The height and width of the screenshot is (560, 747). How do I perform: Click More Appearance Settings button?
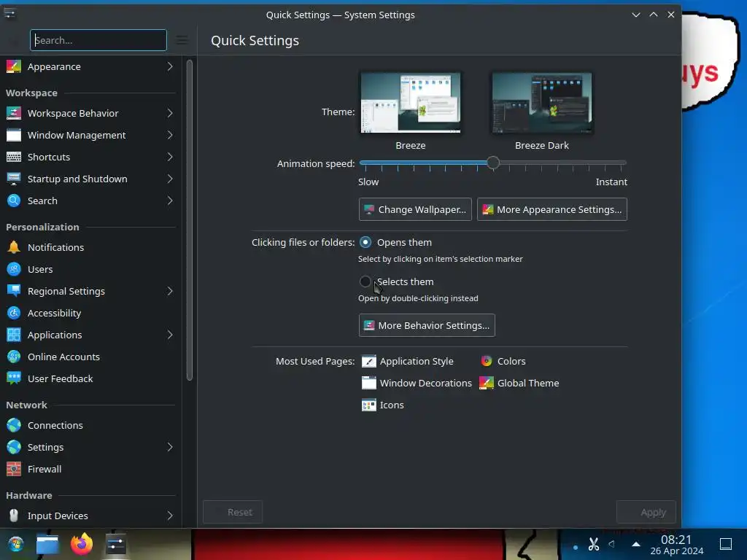(552, 209)
